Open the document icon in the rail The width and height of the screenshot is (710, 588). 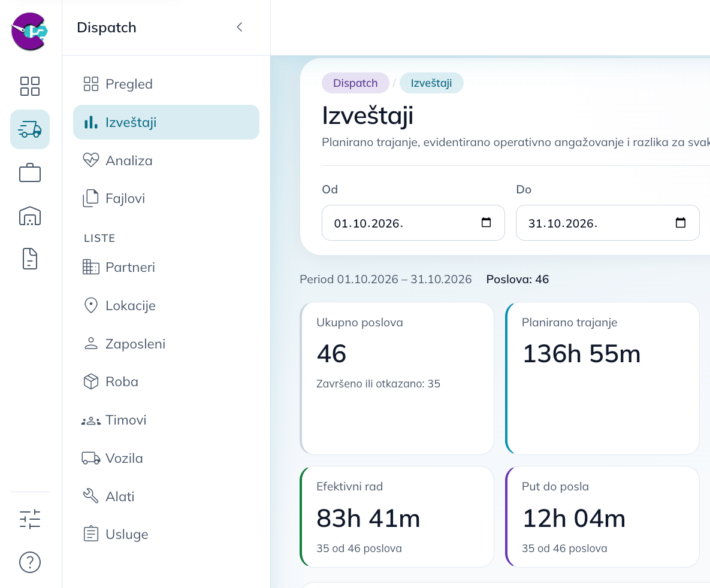tap(30, 259)
